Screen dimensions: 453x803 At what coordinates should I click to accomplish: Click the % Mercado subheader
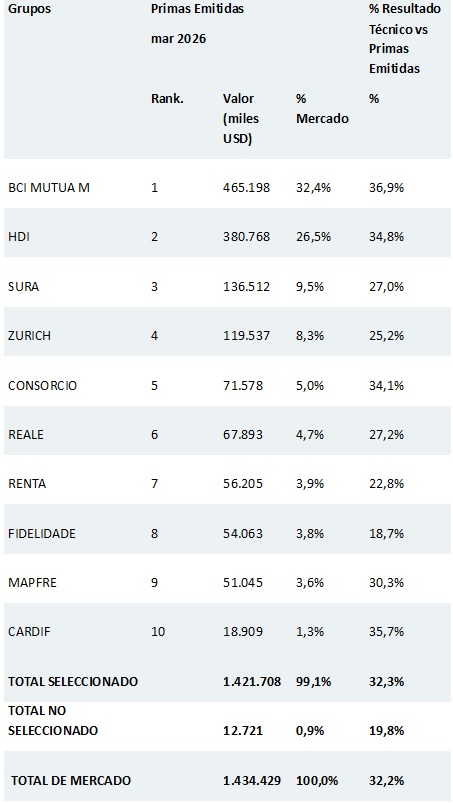click(x=322, y=108)
